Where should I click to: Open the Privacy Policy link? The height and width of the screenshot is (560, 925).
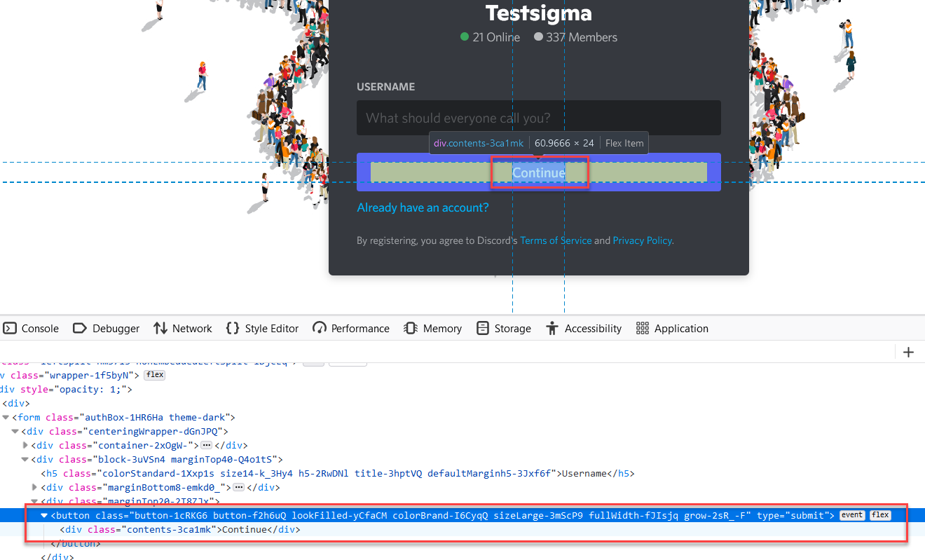[x=642, y=240]
